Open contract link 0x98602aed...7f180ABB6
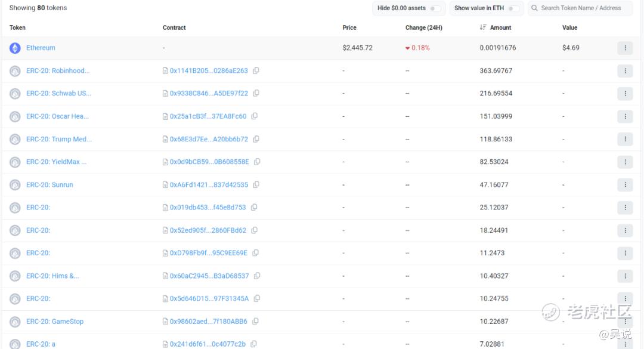Viewport: 644px width, 349px height. 209,322
